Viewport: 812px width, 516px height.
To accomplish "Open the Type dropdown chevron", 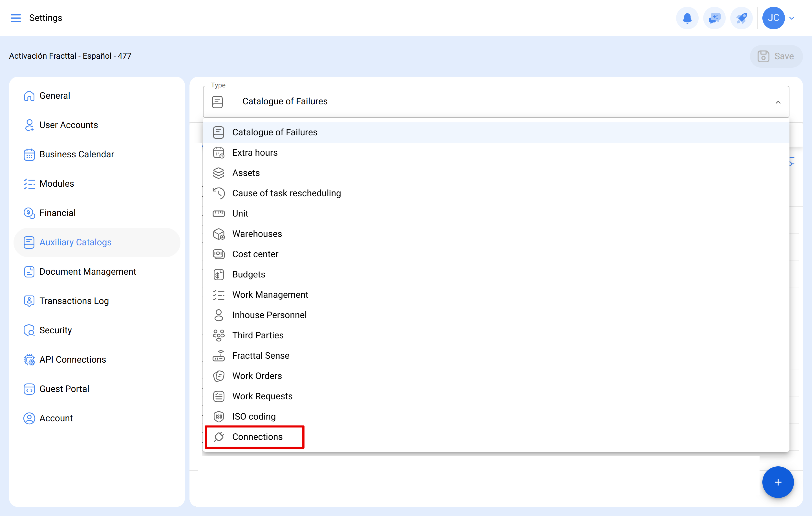I will tap(778, 102).
